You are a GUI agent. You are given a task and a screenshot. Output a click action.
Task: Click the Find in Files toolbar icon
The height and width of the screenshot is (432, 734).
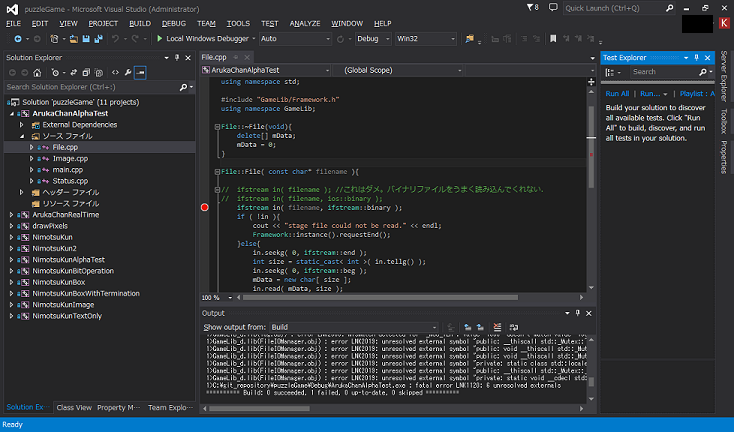click(x=469, y=39)
